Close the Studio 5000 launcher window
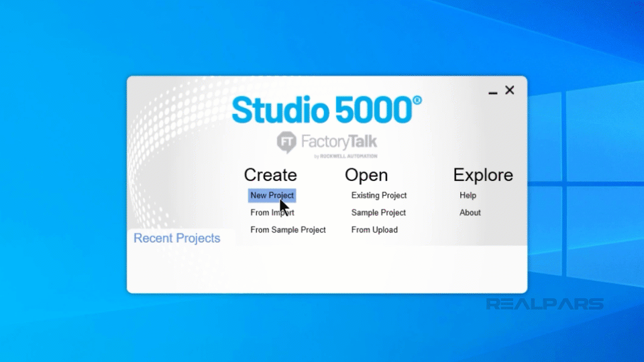This screenshot has height=362, width=644. (x=510, y=90)
